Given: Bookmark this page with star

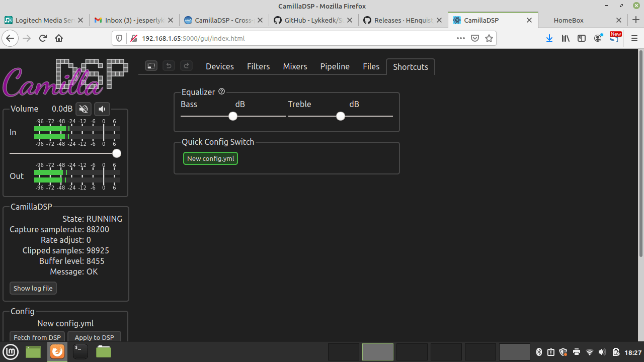Looking at the screenshot, I should 489,38.
